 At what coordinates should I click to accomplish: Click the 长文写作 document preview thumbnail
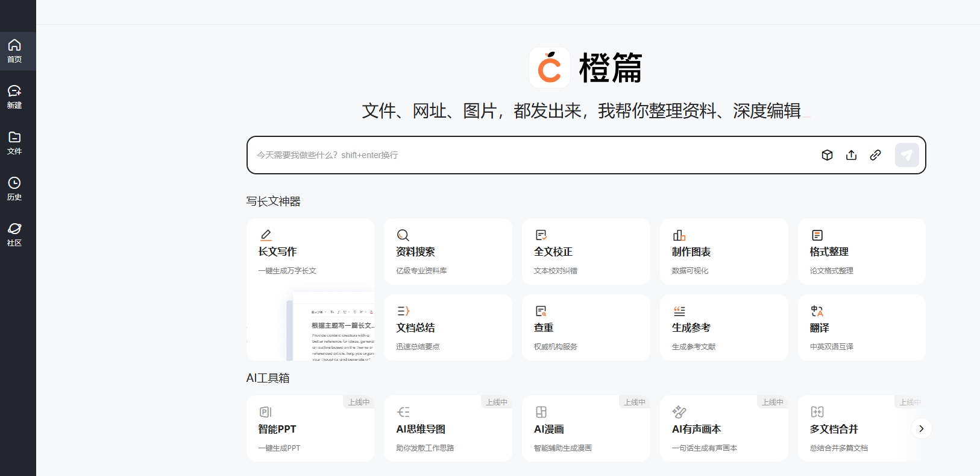click(330, 326)
